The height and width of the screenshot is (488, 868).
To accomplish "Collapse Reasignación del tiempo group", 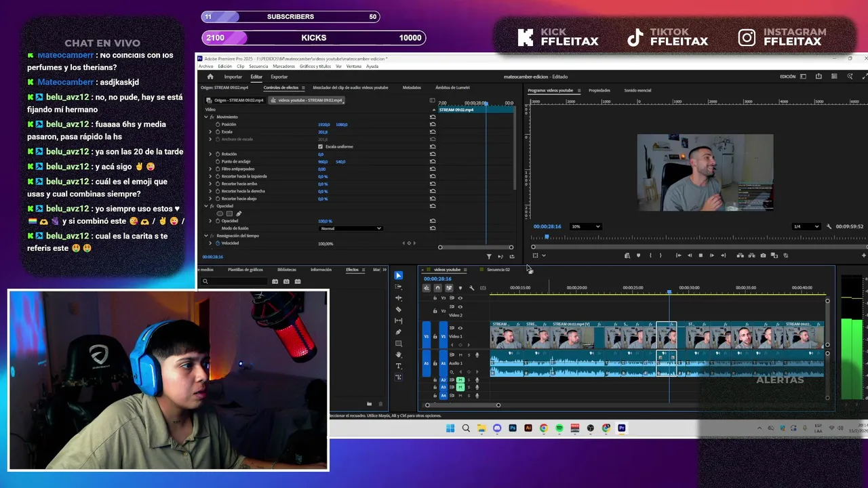I will 206,236.
